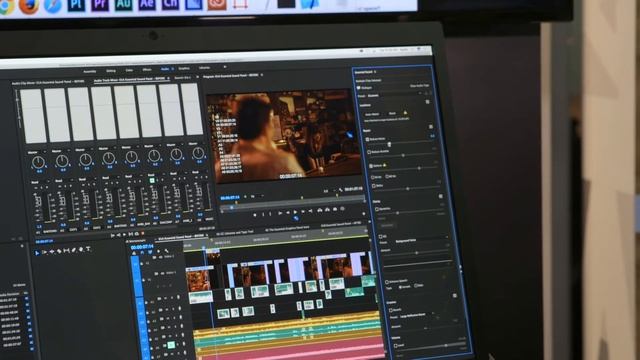Image resolution: width=640 pixels, height=360 pixels.
Task: Launch Adobe Audition (Au) from the dock
Action: click(x=123, y=4)
